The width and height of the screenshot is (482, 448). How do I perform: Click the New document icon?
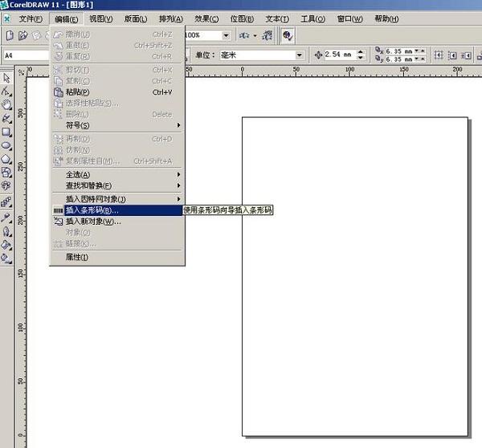[x=10, y=35]
